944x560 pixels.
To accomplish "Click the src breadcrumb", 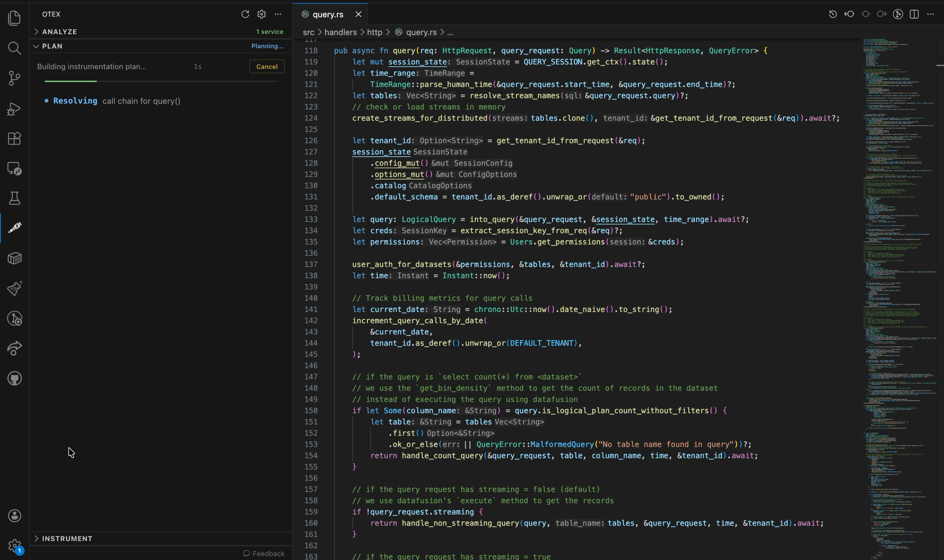I will coord(309,32).
